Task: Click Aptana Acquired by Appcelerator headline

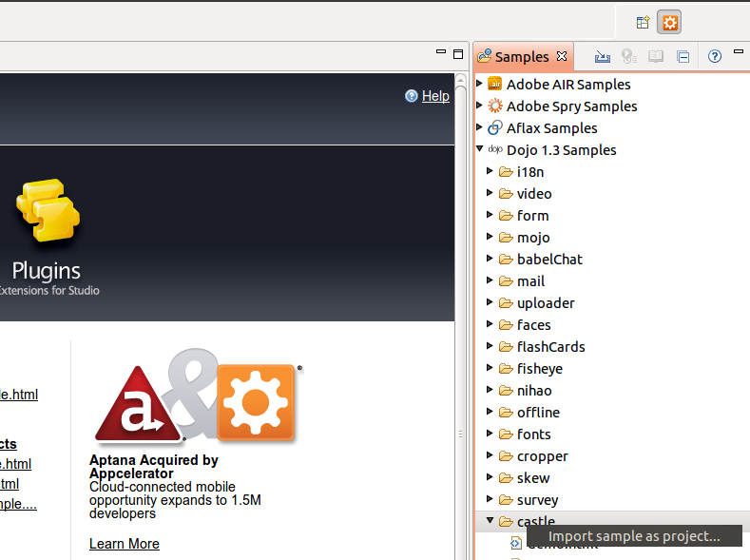Action: click(x=154, y=467)
